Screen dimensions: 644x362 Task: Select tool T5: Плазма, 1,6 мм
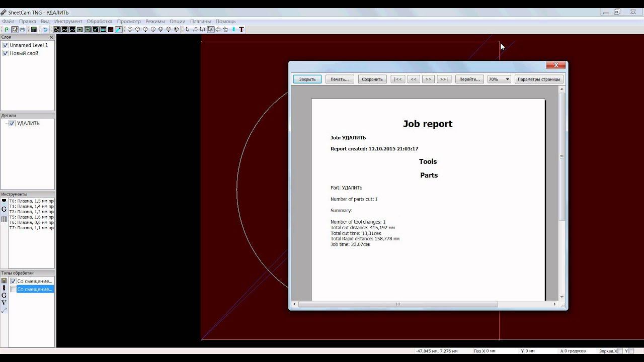(x=32, y=217)
